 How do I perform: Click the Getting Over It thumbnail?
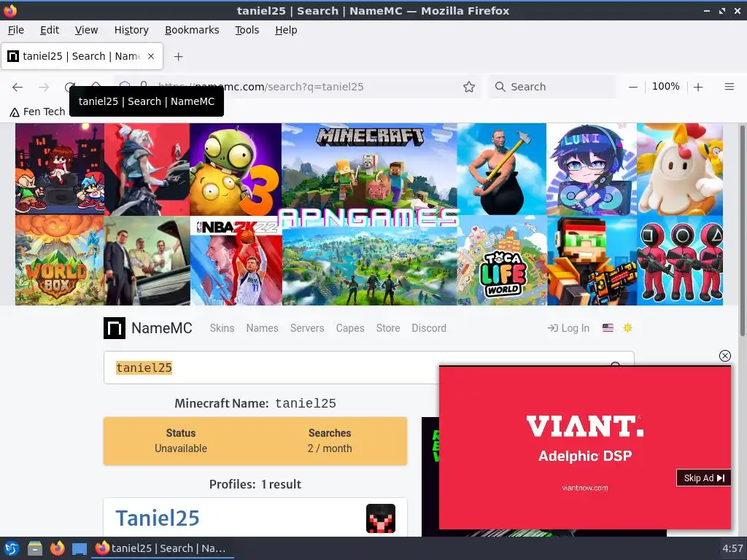coord(502,169)
